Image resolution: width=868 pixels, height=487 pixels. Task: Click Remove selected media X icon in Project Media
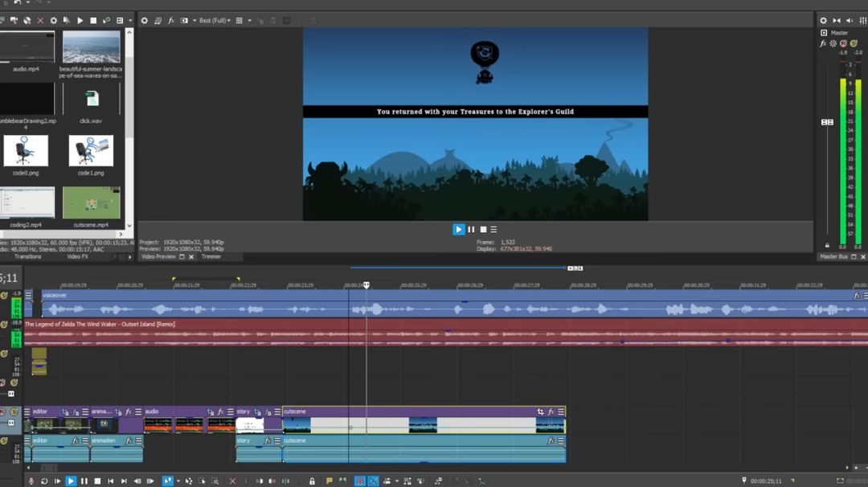click(40, 20)
